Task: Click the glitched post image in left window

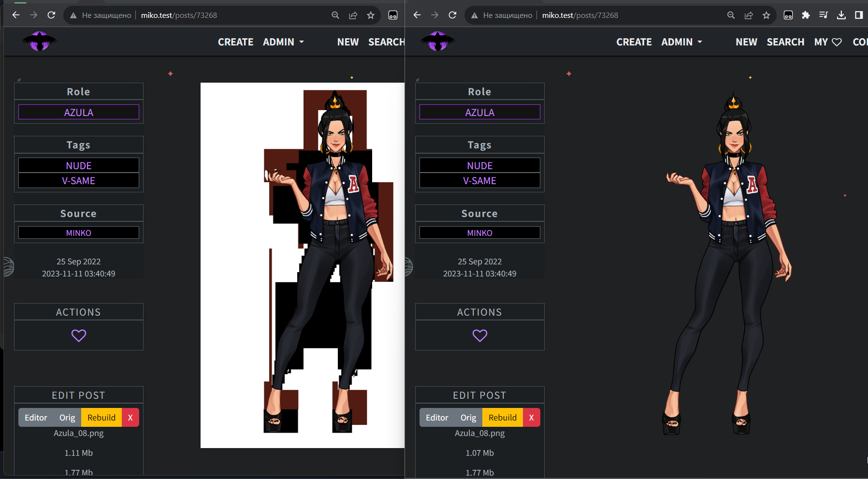Action: point(303,265)
